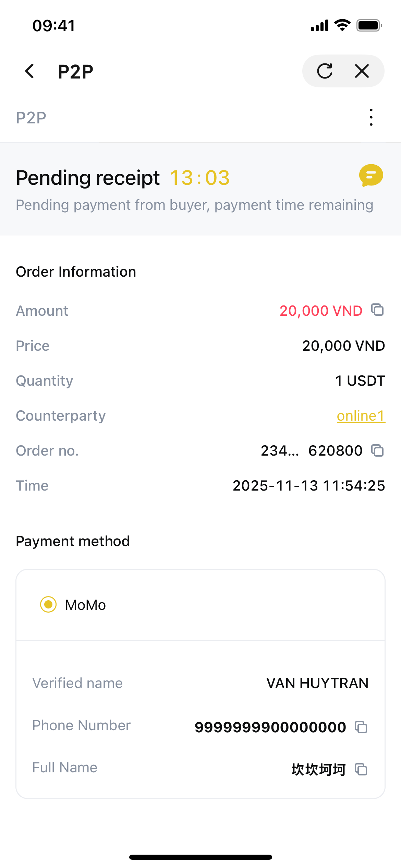Screen dimensions: 401x868
Task: Open the three-dot more options menu
Action: click(x=371, y=117)
